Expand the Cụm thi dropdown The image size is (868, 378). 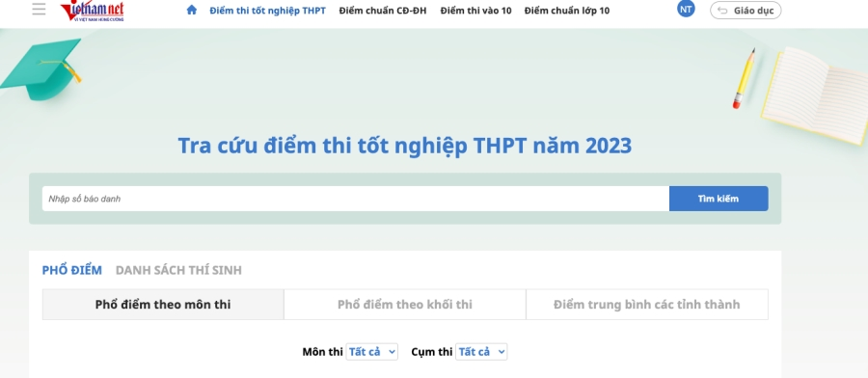point(481,352)
